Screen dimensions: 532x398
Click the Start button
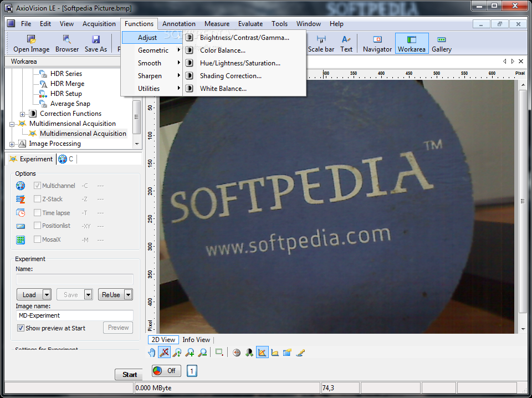(x=129, y=375)
